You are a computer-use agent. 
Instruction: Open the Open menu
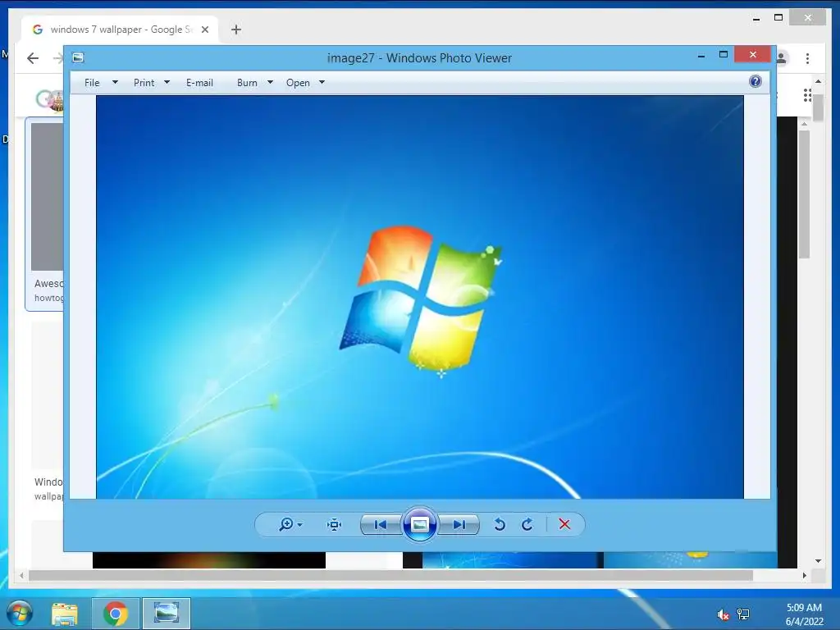pos(298,83)
